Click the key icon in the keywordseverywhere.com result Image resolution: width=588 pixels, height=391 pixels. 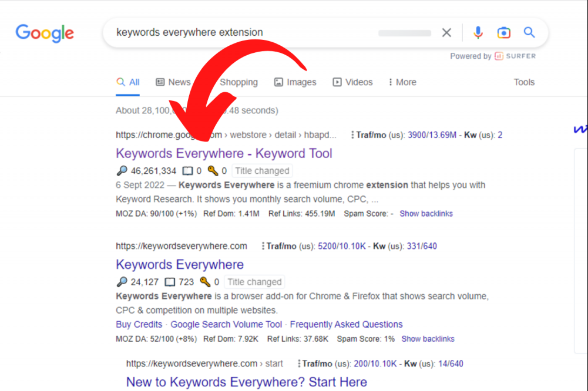tap(205, 282)
